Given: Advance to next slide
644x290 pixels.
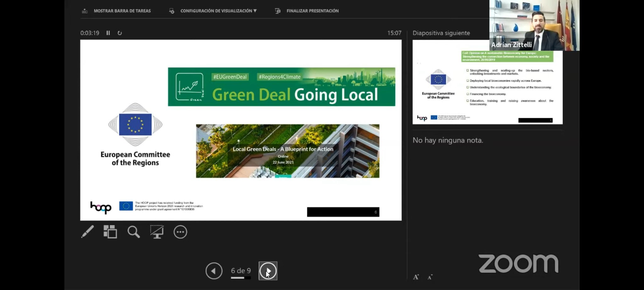Looking at the screenshot, I should [x=268, y=271].
